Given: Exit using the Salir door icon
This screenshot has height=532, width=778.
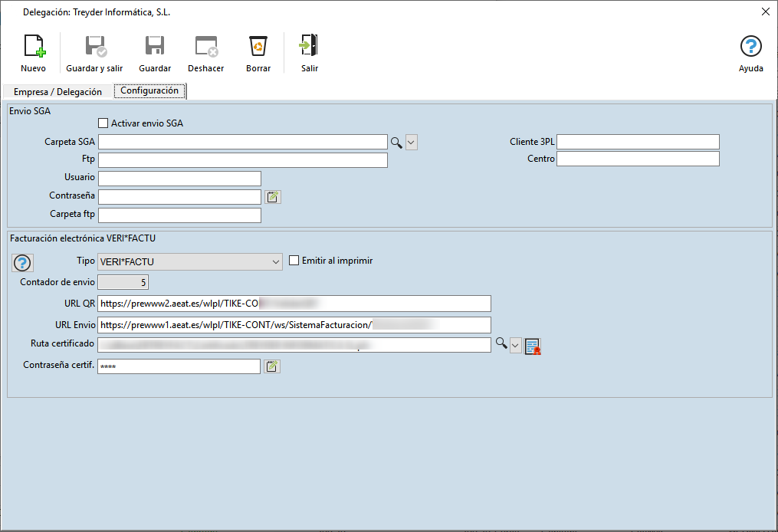Looking at the screenshot, I should click(x=309, y=45).
